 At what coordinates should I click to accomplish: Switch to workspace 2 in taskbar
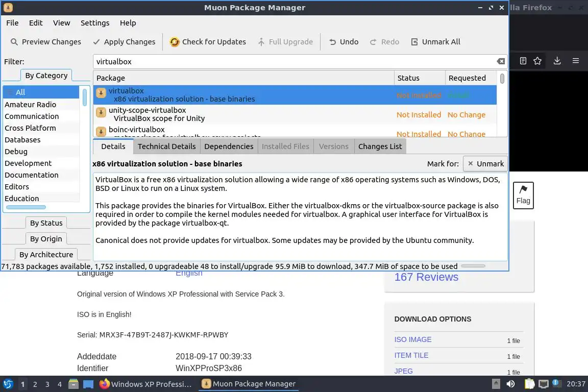click(x=35, y=384)
